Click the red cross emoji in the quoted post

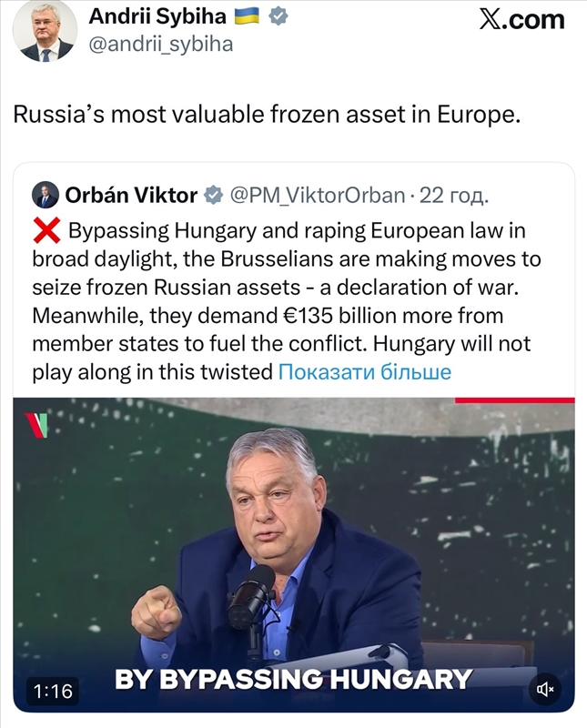pyautogui.click(x=46, y=232)
